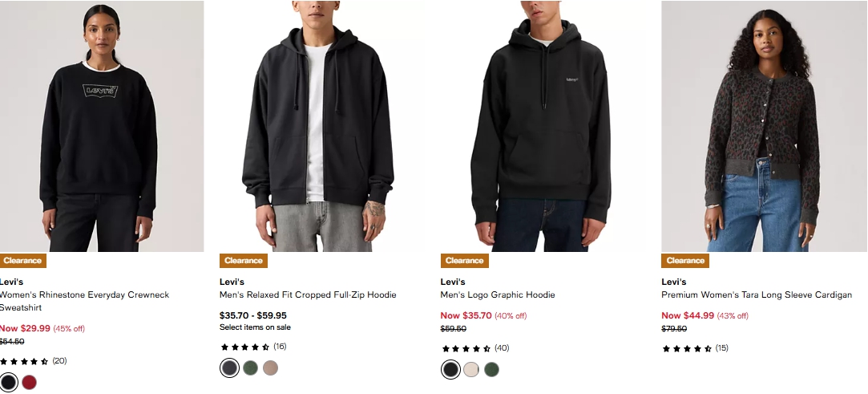View the cardigan's star rating with 15 reviews

(x=695, y=348)
